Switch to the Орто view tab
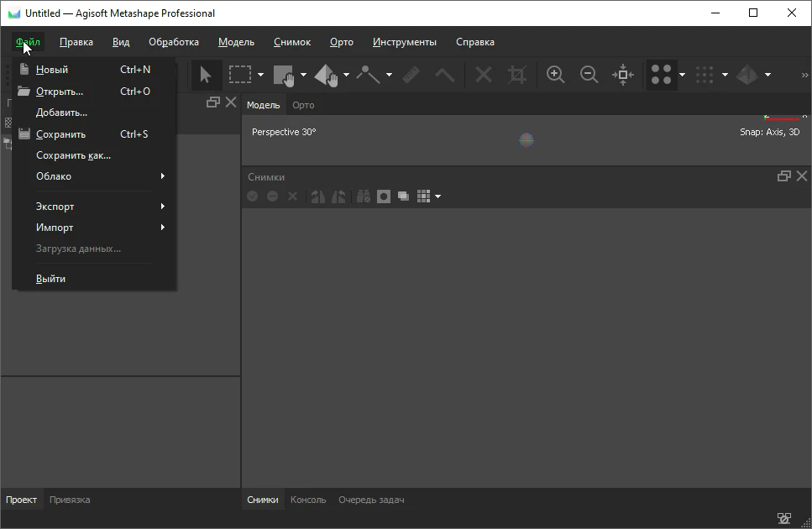The width and height of the screenshot is (812, 529). tap(303, 105)
